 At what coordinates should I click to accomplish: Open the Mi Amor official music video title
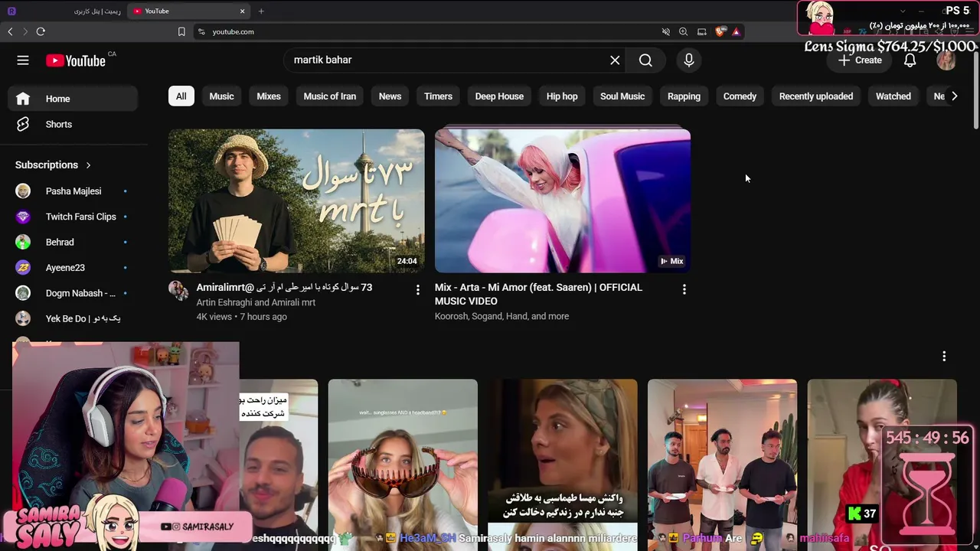(538, 294)
